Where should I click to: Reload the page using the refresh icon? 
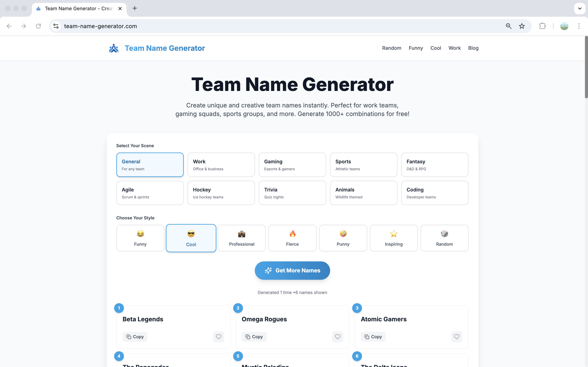pyautogui.click(x=38, y=26)
